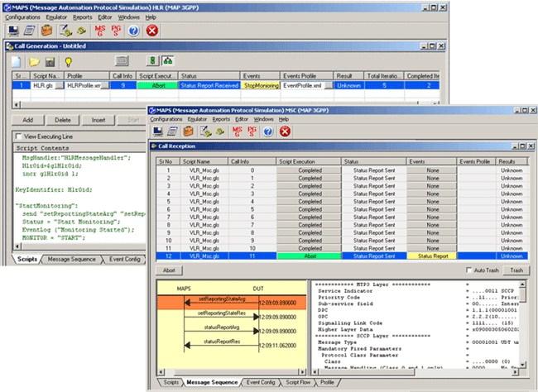Open Status Report event cell in row 12
Viewport: 538px width, 392px height.
click(x=432, y=256)
